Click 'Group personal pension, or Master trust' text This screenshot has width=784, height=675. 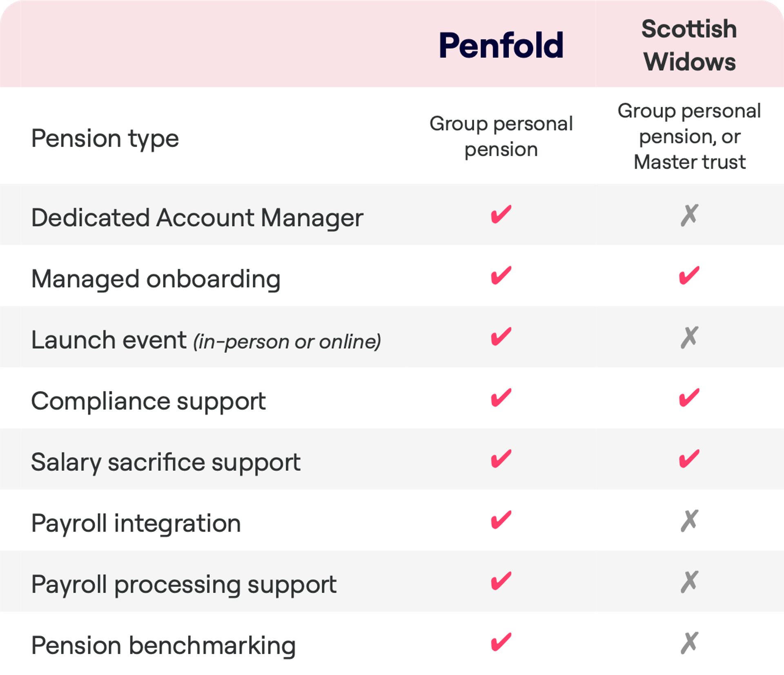click(x=689, y=136)
